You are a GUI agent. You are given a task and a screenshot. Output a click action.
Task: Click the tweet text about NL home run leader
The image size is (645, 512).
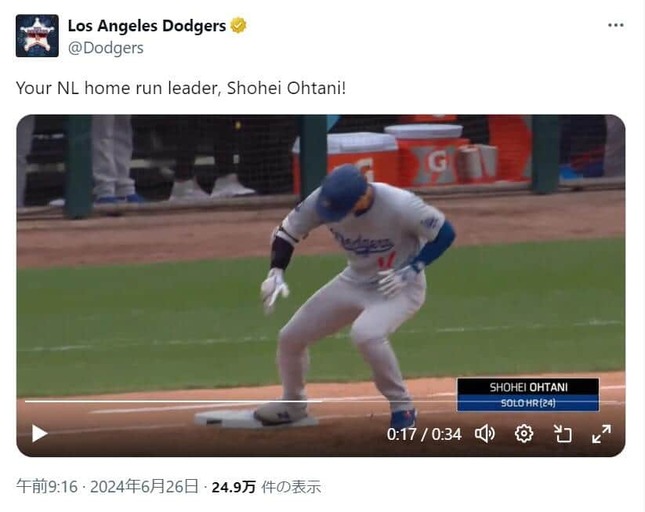(181, 88)
